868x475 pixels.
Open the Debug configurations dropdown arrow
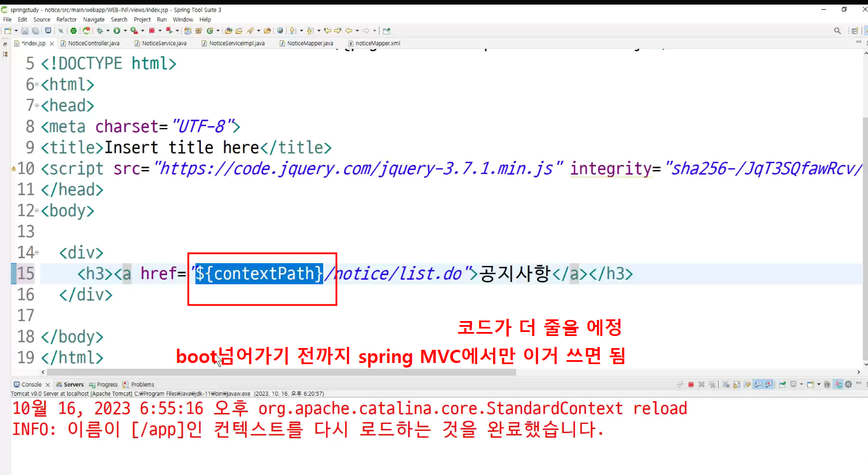[x=107, y=31]
